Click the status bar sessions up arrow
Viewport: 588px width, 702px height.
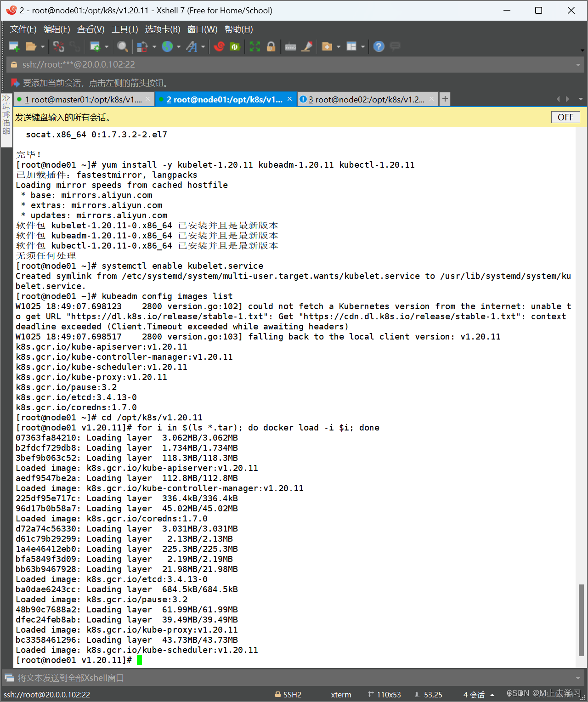tap(492, 695)
